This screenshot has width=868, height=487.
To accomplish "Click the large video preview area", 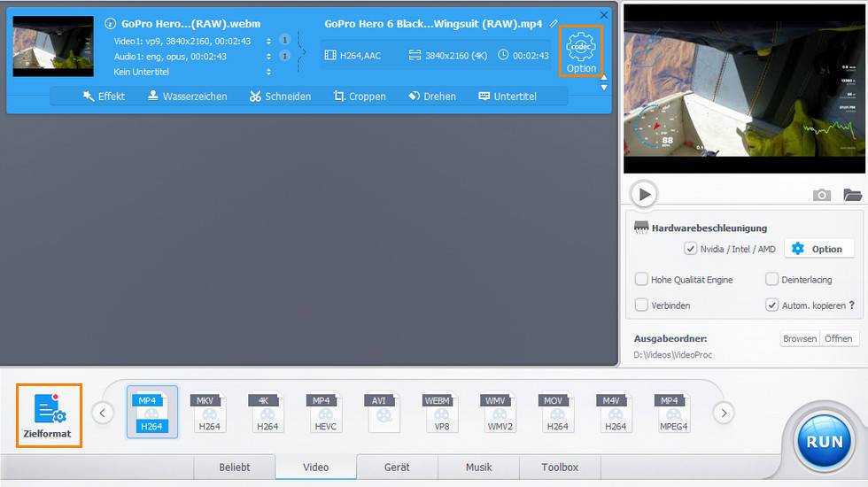I will (744, 89).
